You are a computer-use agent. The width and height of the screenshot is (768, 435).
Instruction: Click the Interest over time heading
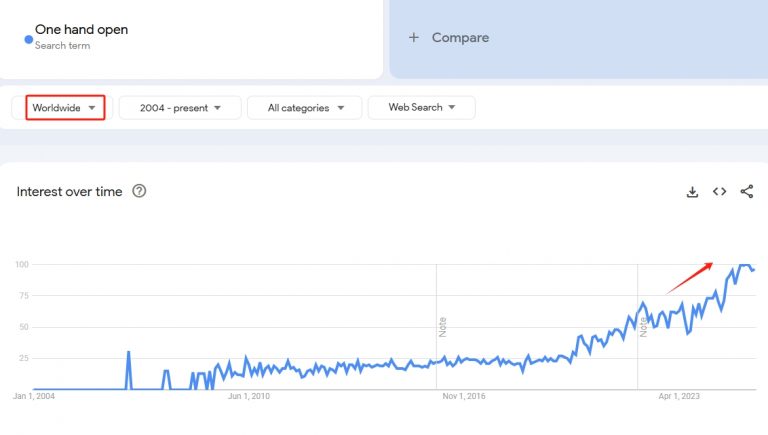(x=69, y=191)
